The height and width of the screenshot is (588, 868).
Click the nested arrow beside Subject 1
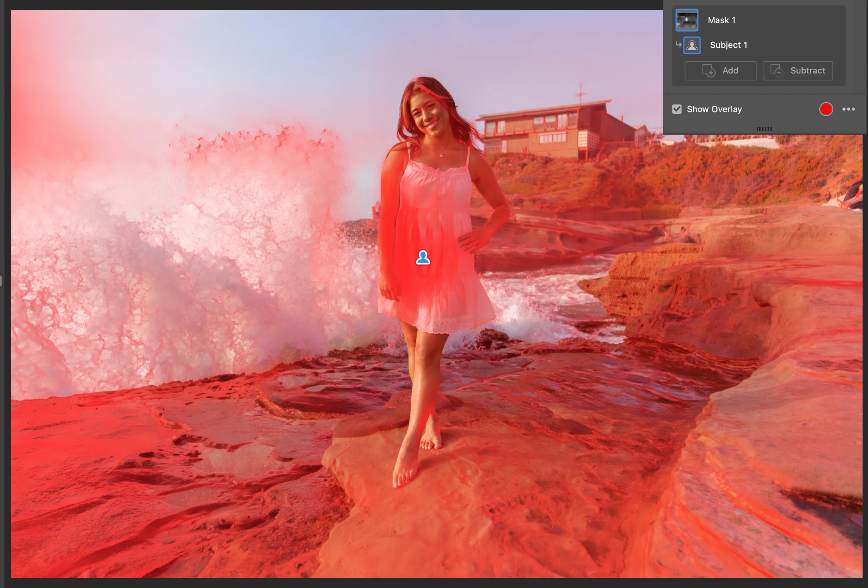click(x=678, y=44)
